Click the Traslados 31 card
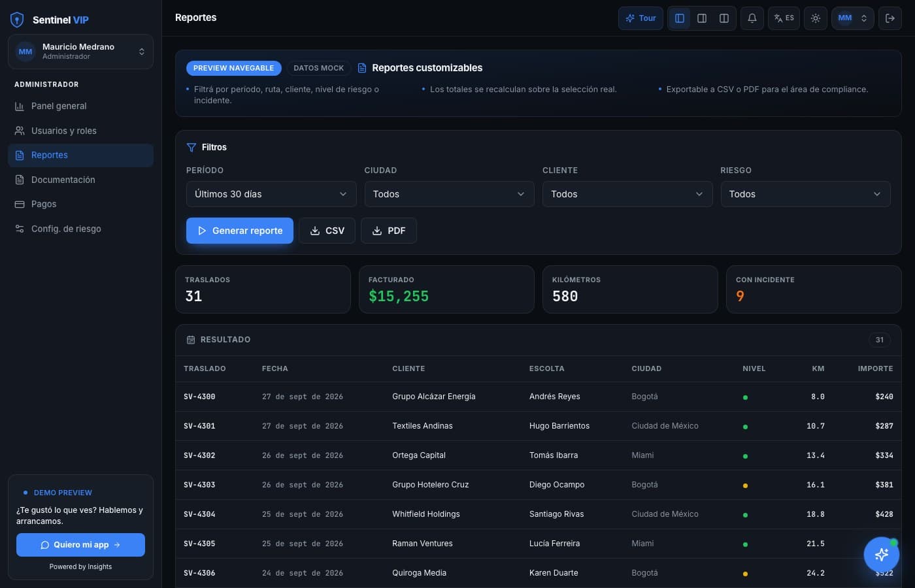Image resolution: width=915 pixels, height=588 pixels. 263,289
